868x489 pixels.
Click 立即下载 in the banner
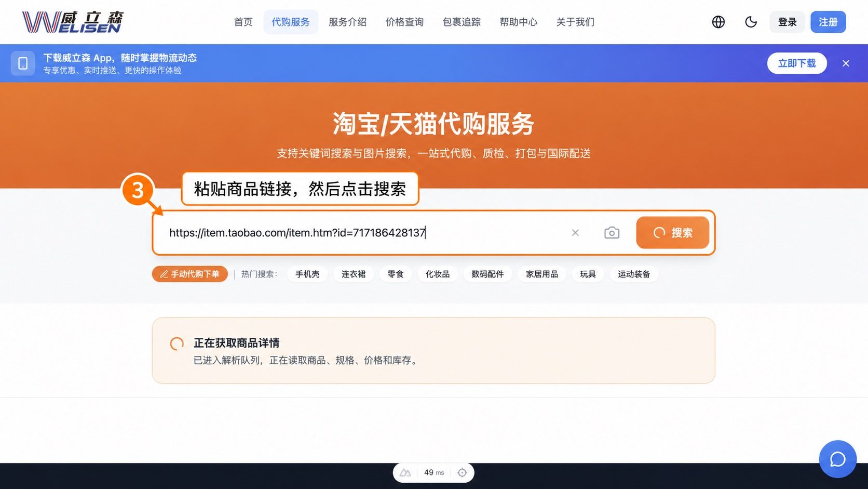(x=797, y=63)
